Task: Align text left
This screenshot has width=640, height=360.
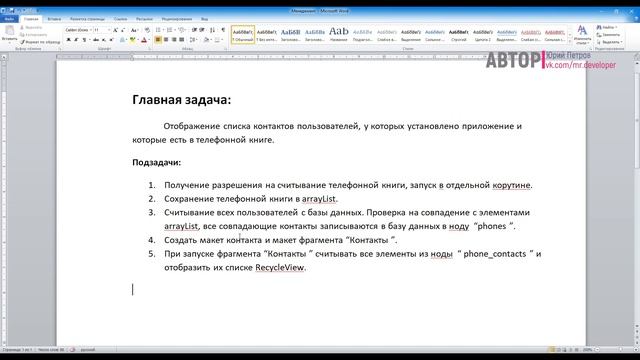Action: click(x=158, y=40)
